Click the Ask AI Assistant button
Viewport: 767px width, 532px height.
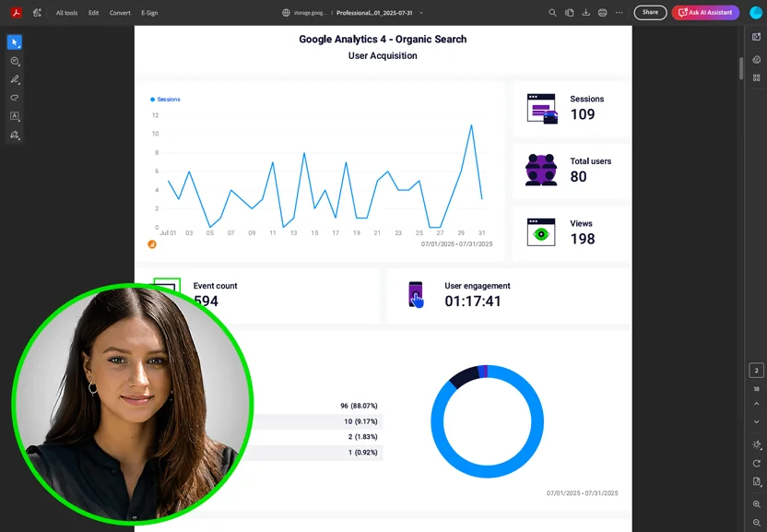tap(705, 13)
